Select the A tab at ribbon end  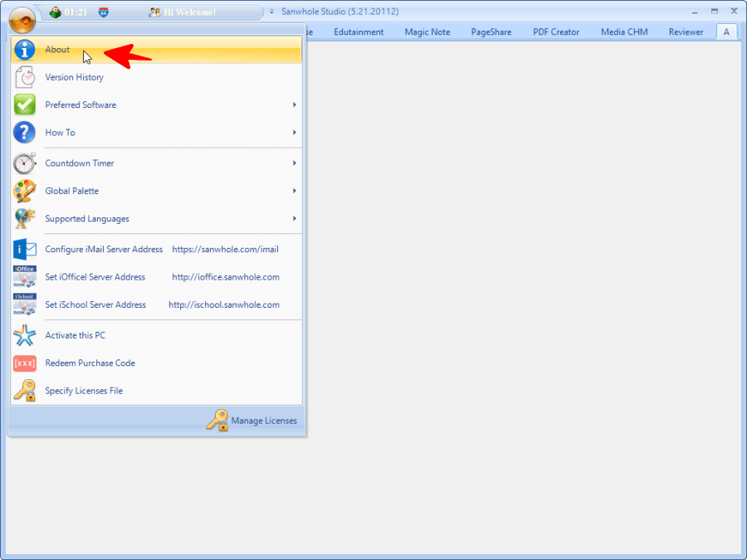(726, 32)
